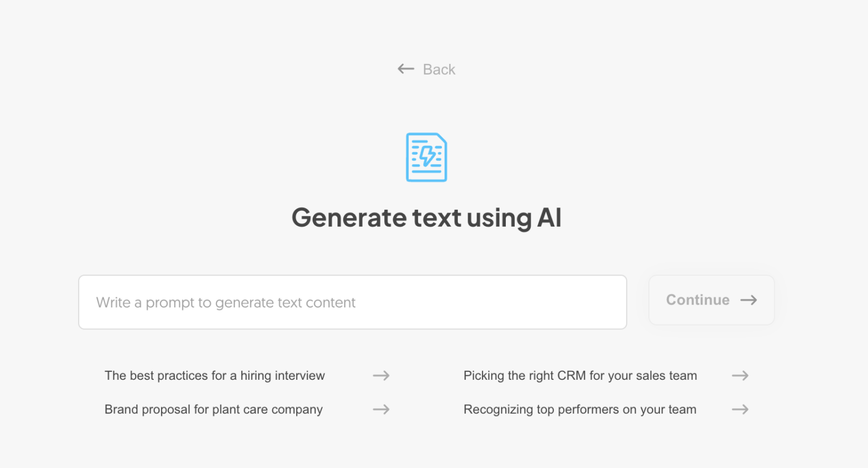The image size is (868, 468).
Task: Click the 'Generate text using AI' heading
Action: coord(426,218)
